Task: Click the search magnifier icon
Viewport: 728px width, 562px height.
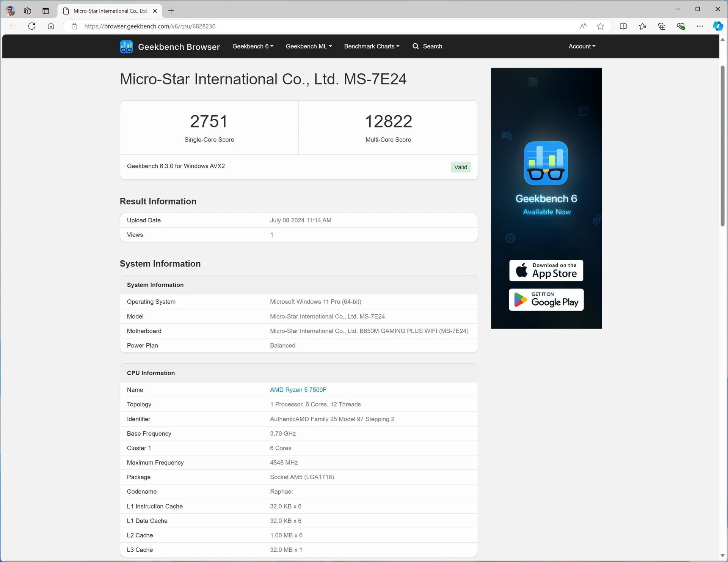Action: 416,46
